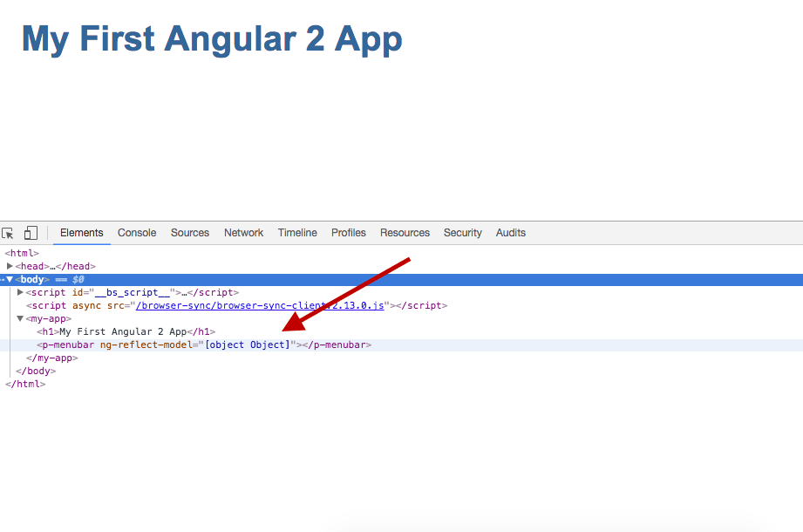Expand the __bs_script__ script node
Viewport: 803px width, 532px height.
point(20,292)
